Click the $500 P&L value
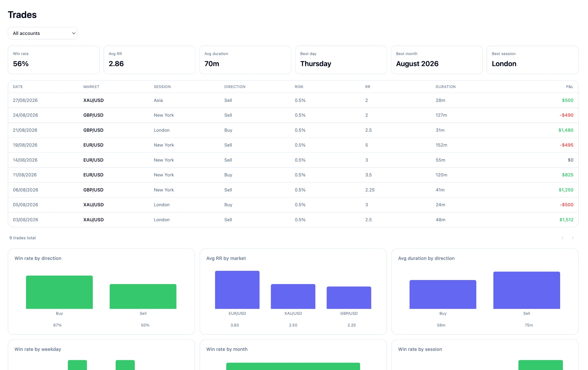This screenshot has height=370, width=588. pos(567,100)
